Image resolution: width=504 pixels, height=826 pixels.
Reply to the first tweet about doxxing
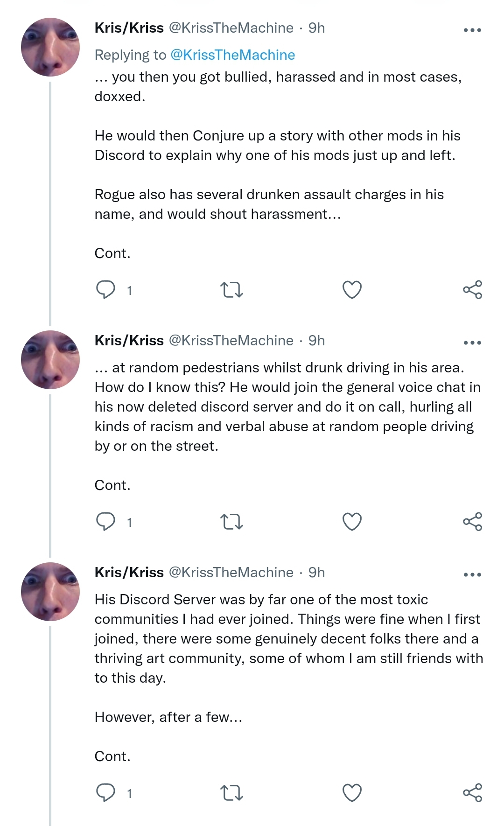(x=105, y=290)
